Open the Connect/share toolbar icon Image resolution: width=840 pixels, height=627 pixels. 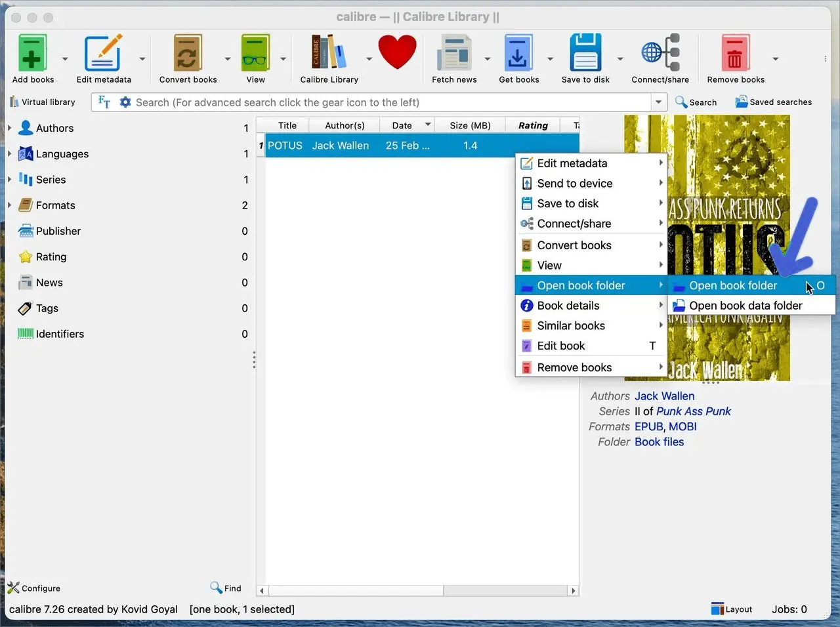click(660, 54)
